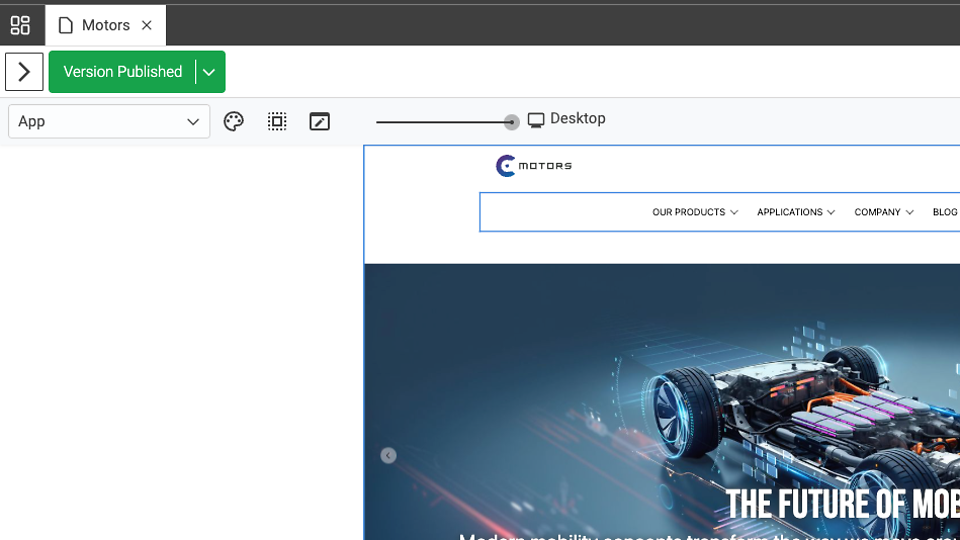Expand the side panel with chevron button
The image size is (960, 540).
24,72
